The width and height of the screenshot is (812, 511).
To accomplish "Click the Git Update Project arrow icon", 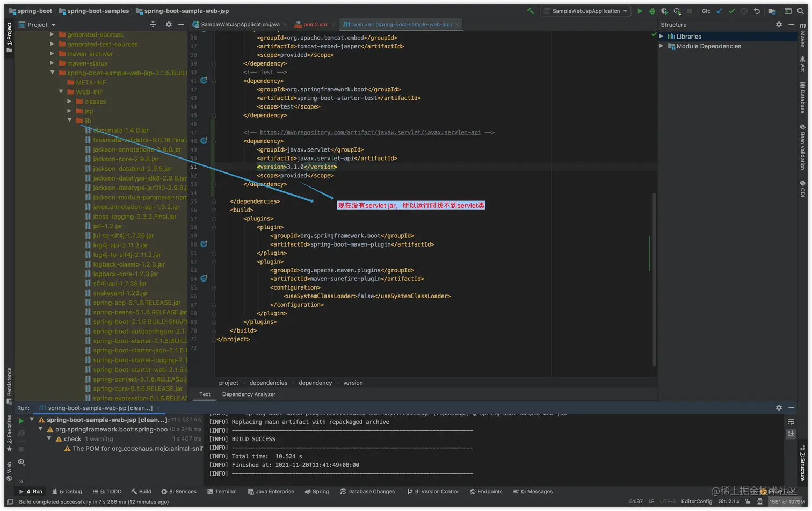I will 719,11.
